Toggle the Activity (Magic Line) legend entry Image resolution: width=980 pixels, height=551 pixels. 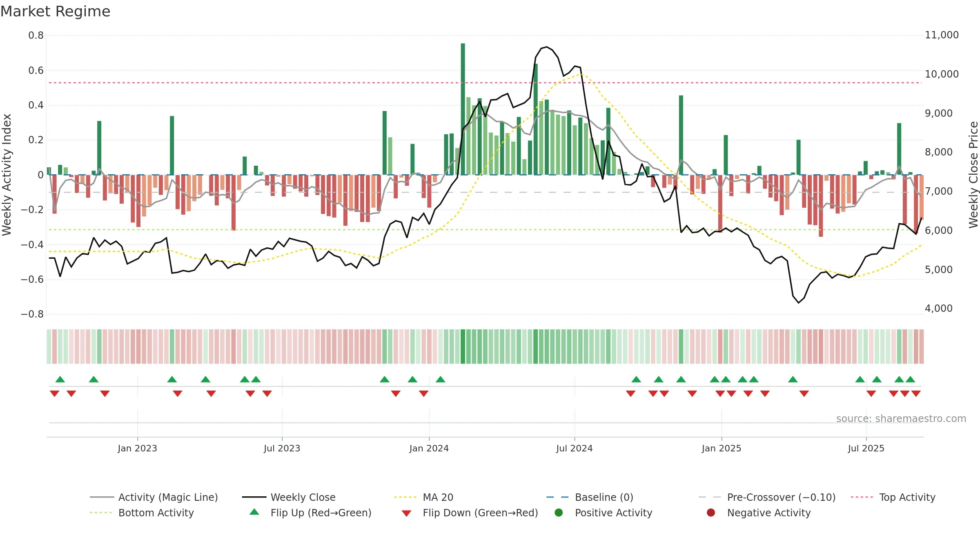pyautogui.click(x=154, y=497)
